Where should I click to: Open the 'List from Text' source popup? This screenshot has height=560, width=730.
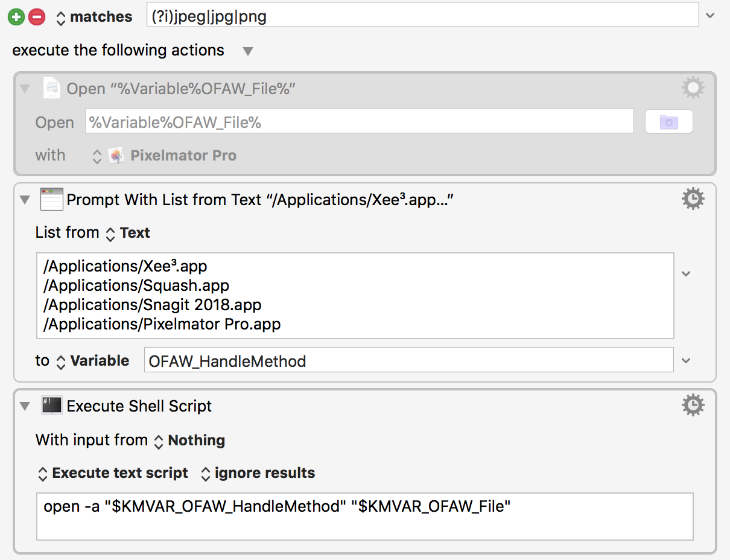(128, 233)
